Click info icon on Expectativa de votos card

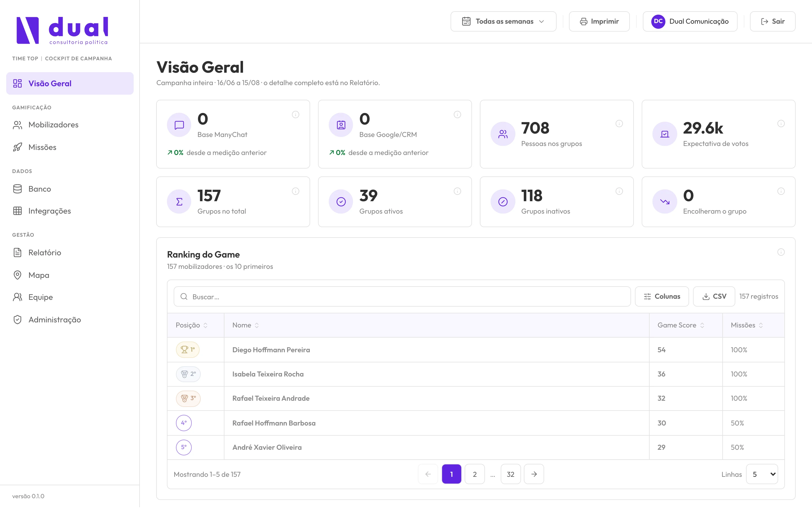(781, 124)
